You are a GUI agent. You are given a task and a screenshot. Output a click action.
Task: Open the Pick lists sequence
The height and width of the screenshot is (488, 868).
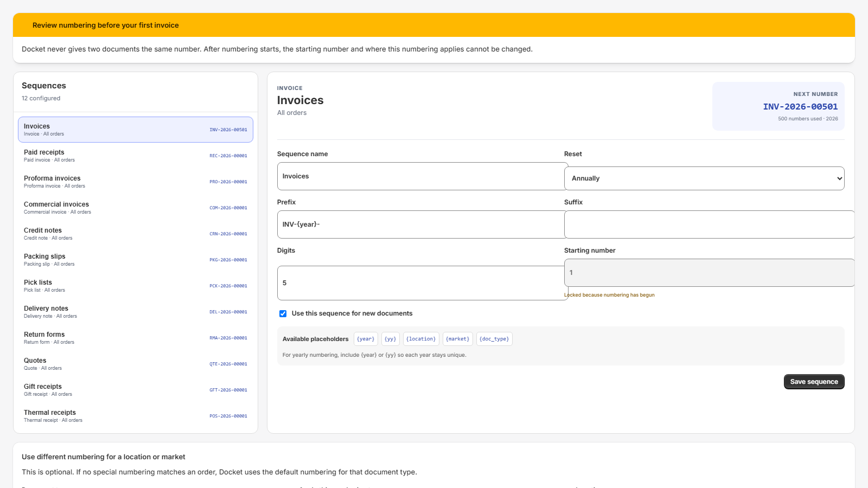(x=136, y=286)
